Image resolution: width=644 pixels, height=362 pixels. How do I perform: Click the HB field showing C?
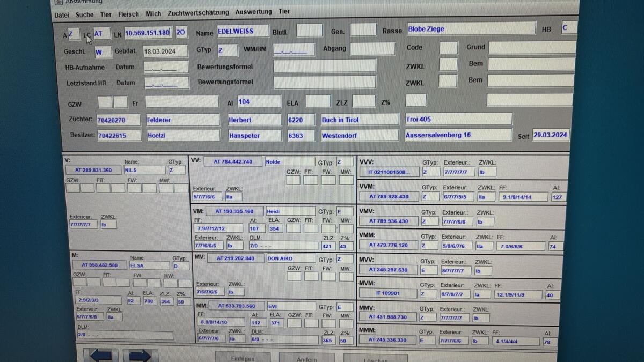(x=568, y=27)
